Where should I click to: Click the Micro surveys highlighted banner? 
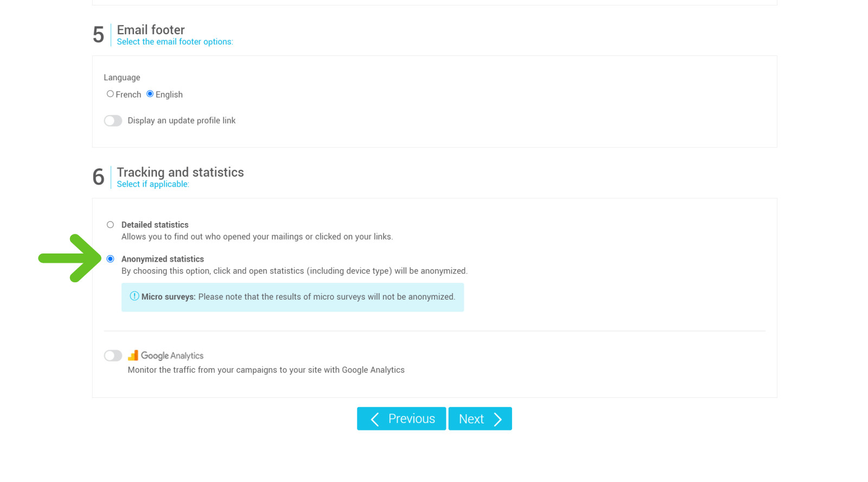pyautogui.click(x=293, y=297)
